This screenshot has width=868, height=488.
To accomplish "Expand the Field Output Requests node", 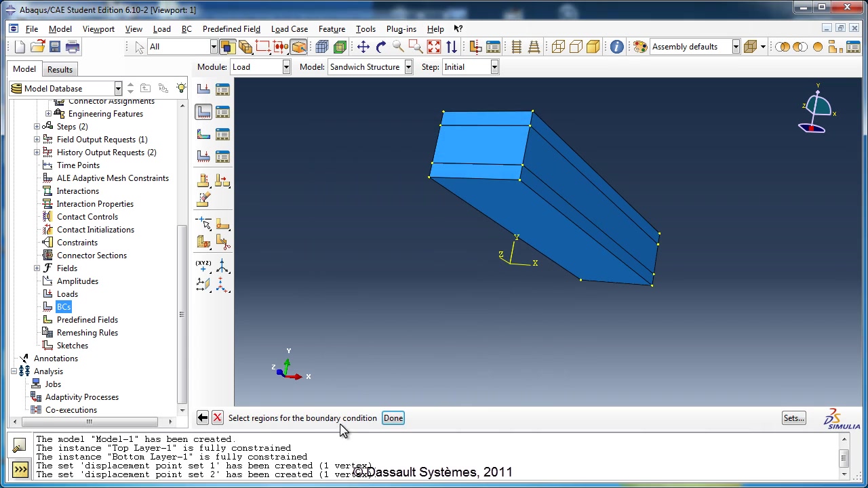I will tap(37, 140).
